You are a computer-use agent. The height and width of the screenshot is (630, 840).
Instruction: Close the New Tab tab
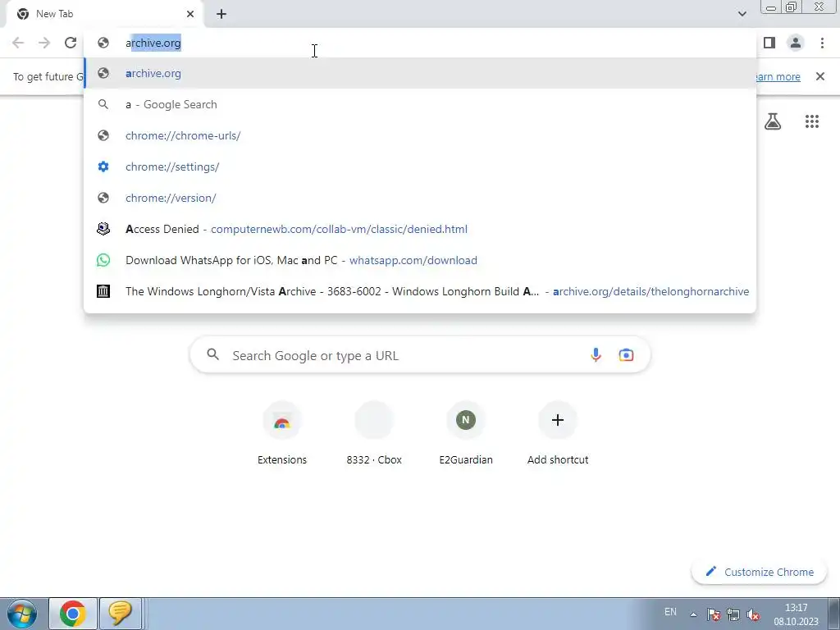coord(190,14)
